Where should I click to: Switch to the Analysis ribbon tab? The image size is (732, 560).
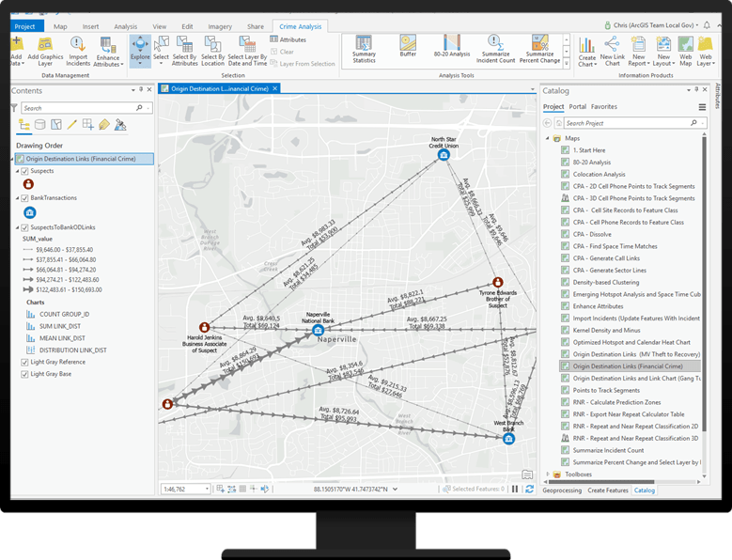coord(126,26)
